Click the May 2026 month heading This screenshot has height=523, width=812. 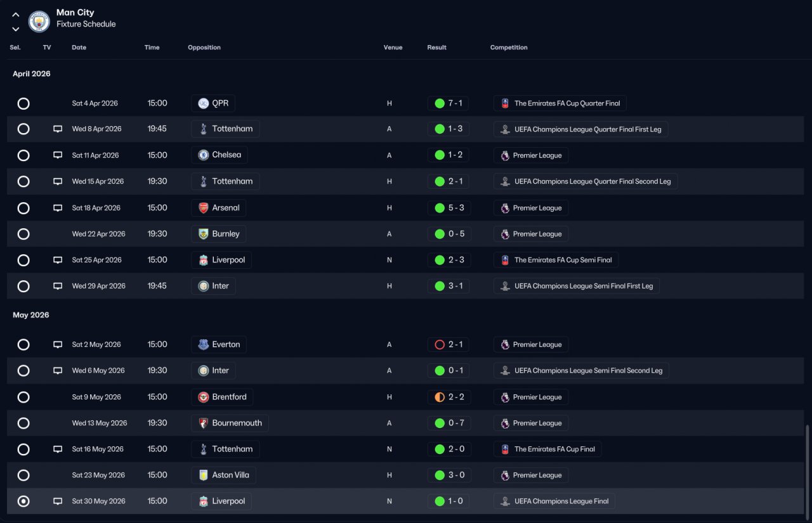(31, 315)
